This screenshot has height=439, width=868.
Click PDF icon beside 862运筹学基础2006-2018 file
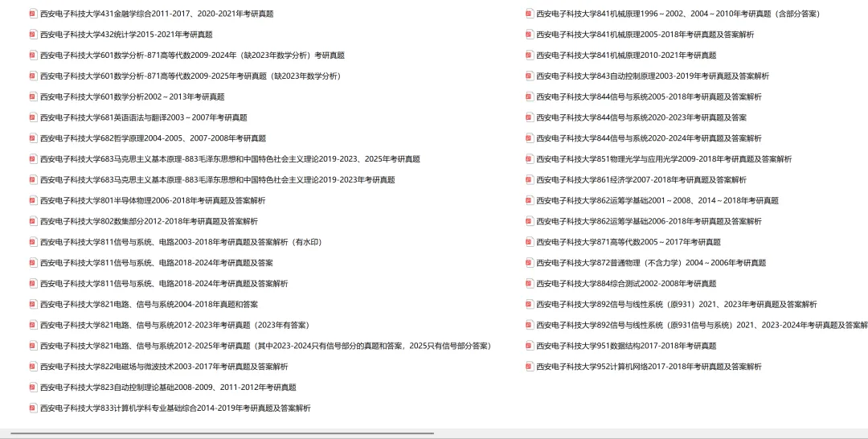pos(529,221)
